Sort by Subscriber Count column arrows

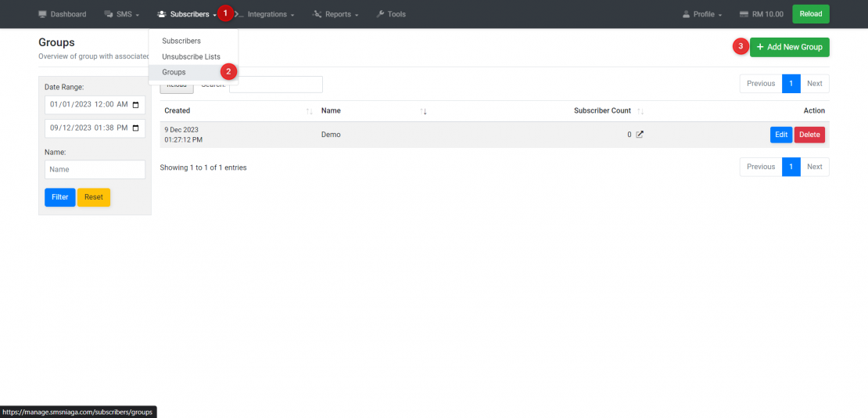[x=640, y=111]
